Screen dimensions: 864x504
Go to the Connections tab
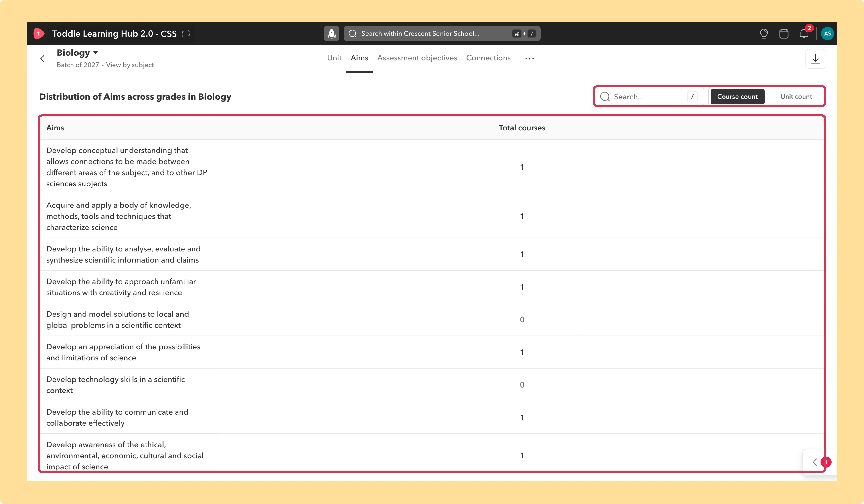(x=488, y=58)
